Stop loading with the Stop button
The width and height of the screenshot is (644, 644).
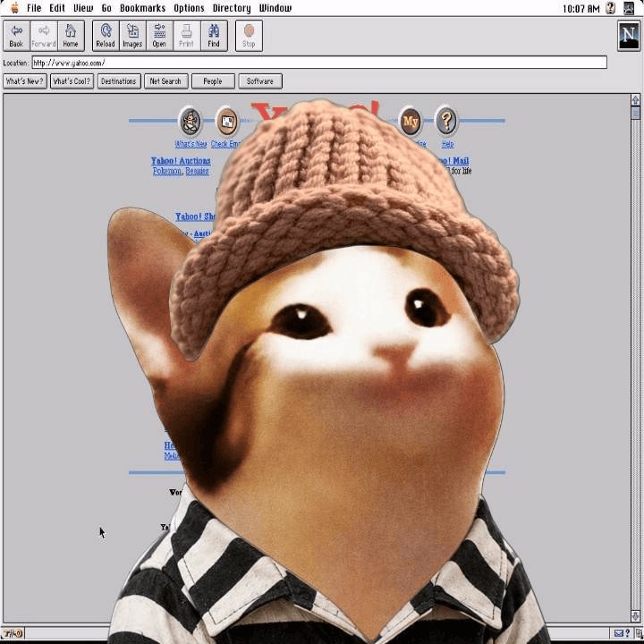pos(249,36)
